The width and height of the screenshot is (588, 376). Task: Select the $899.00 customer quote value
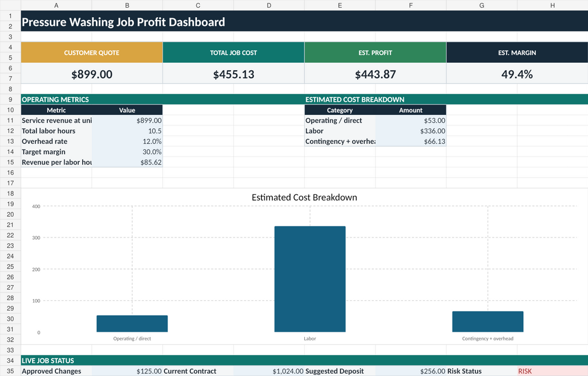coord(92,74)
